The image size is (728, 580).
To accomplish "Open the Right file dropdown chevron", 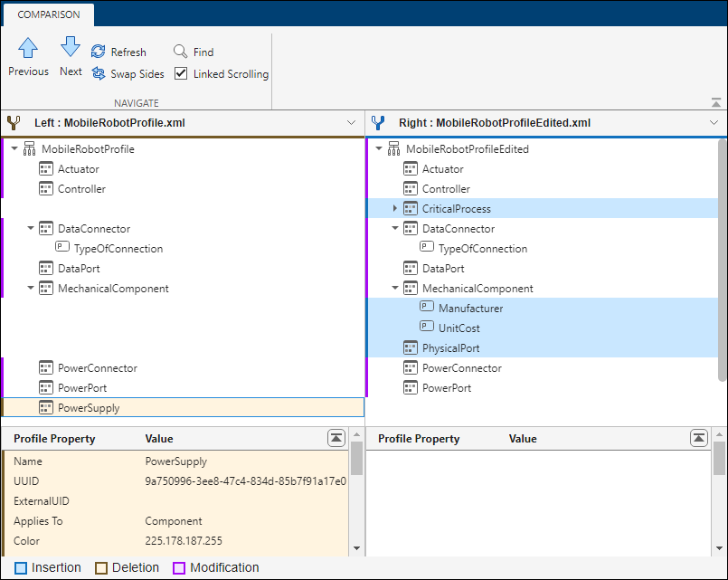I will tap(714, 122).
